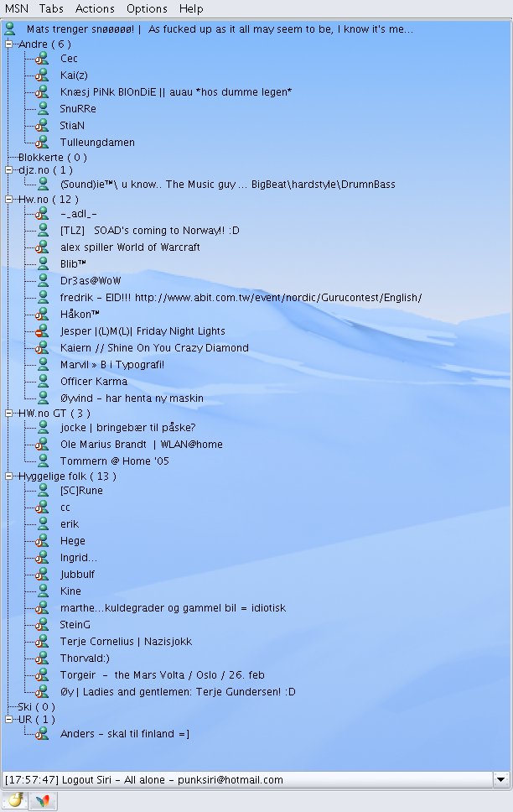The image size is (513, 812).
Task: Click the online icon beside jocke
Action: click(43, 427)
